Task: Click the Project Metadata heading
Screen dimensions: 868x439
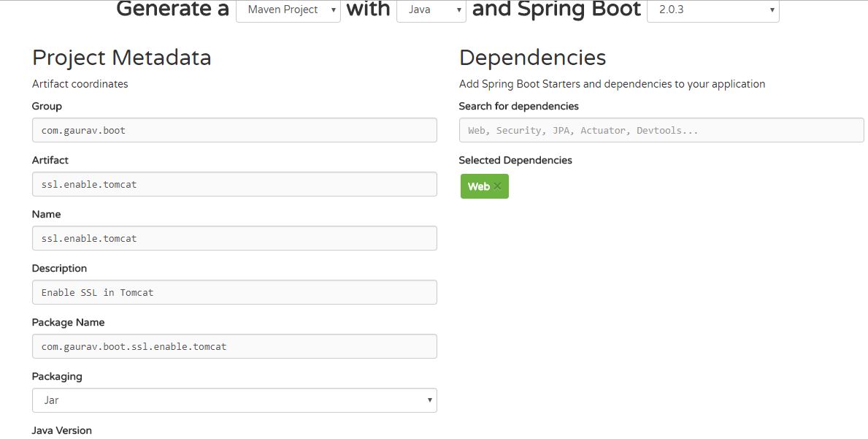Action: tap(121, 57)
